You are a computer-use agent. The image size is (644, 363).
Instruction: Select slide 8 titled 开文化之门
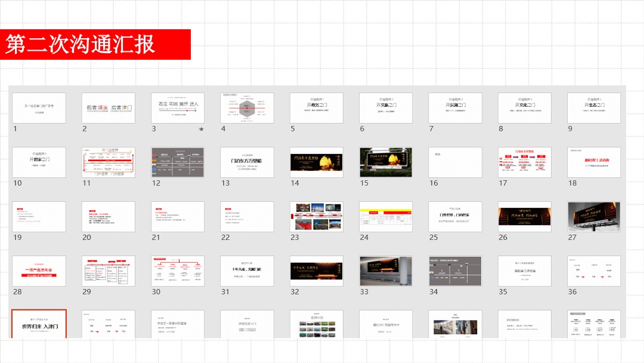point(524,108)
